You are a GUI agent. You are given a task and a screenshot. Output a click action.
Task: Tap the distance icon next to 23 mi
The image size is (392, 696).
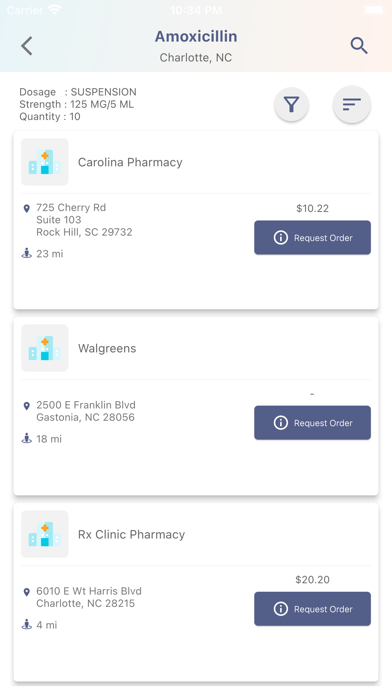(27, 253)
